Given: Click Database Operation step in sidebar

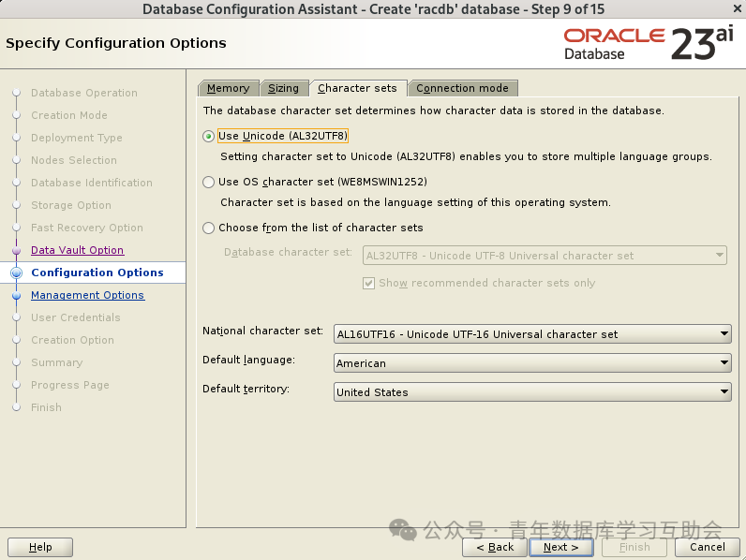Looking at the screenshot, I should point(84,93).
